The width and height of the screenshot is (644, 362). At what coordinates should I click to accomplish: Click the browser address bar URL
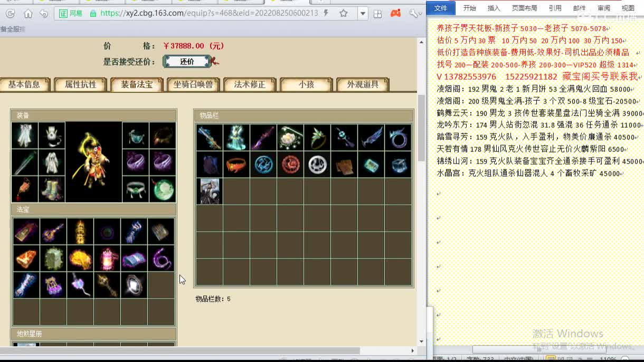point(209,13)
